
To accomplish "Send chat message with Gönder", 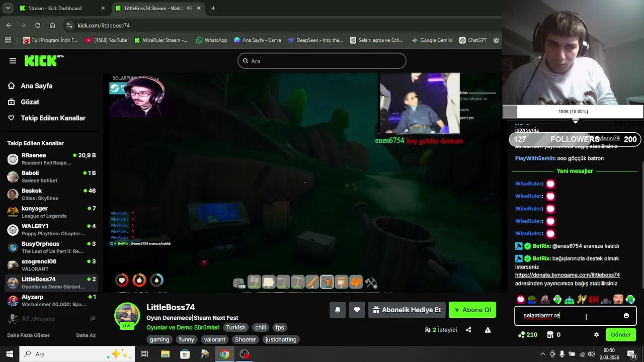I will coord(620,335).
